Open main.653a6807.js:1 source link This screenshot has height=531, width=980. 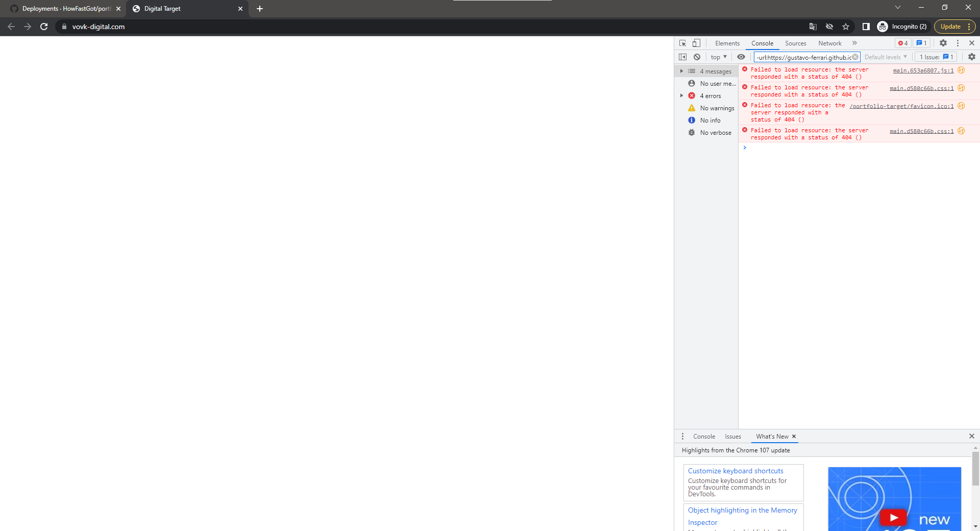pos(923,71)
